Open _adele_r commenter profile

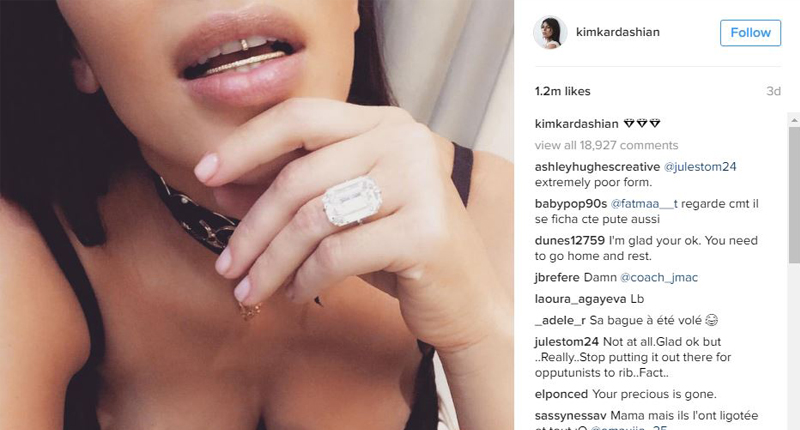point(560,320)
